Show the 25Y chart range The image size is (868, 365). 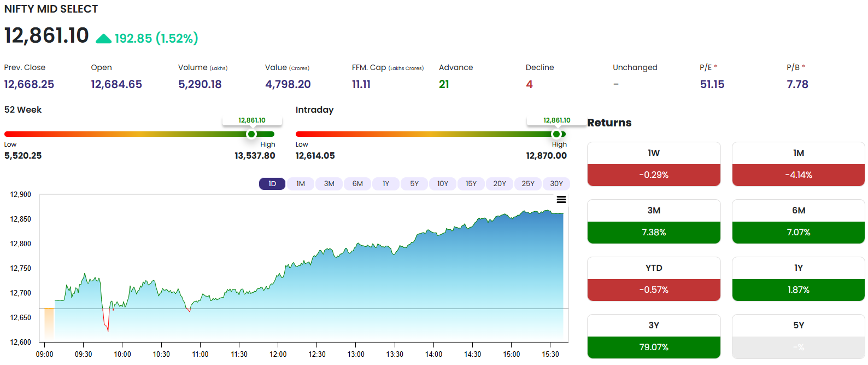[x=528, y=184]
